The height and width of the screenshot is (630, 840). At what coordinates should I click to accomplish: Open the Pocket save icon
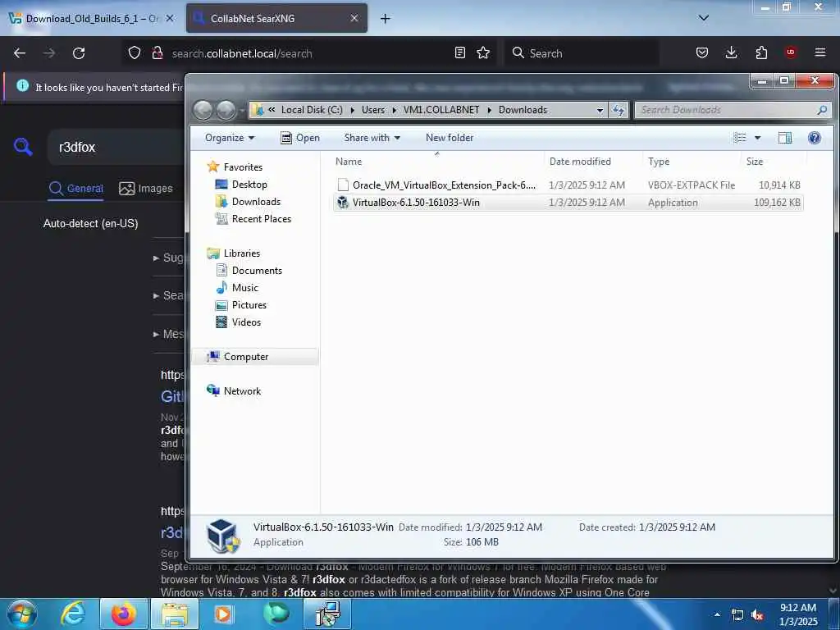702,52
